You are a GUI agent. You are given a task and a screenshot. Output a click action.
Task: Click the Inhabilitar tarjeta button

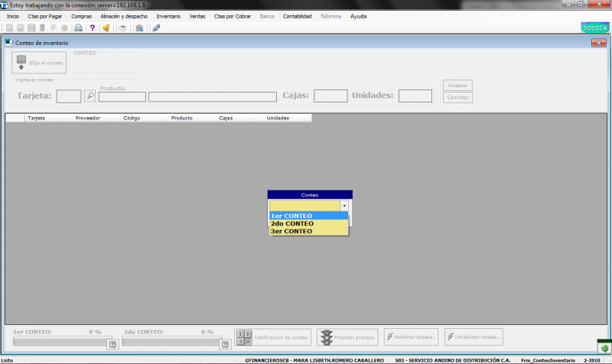(474, 336)
